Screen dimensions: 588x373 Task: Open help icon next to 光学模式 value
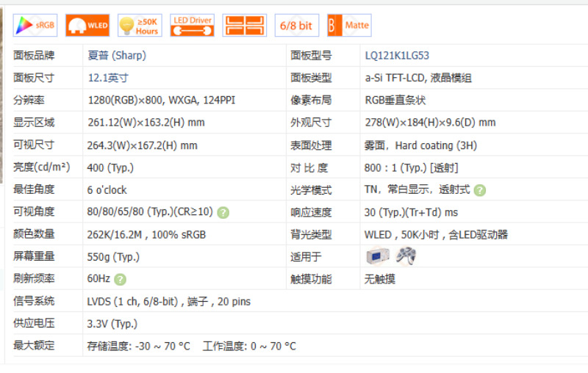[480, 190]
